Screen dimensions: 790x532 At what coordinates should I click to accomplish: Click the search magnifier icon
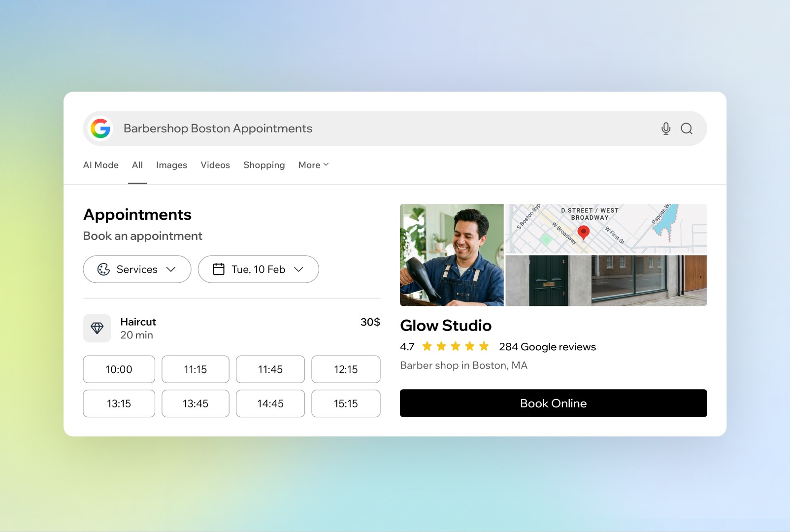click(x=687, y=129)
